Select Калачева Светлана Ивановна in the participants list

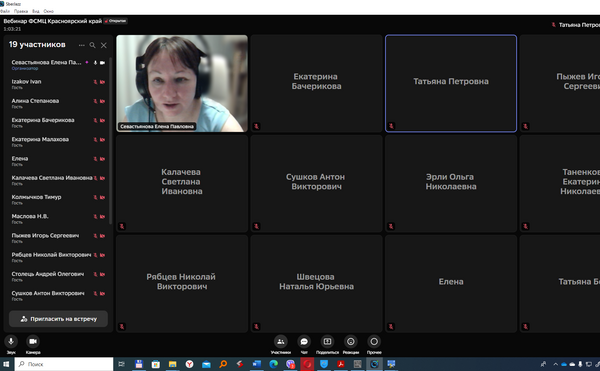[57, 180]
